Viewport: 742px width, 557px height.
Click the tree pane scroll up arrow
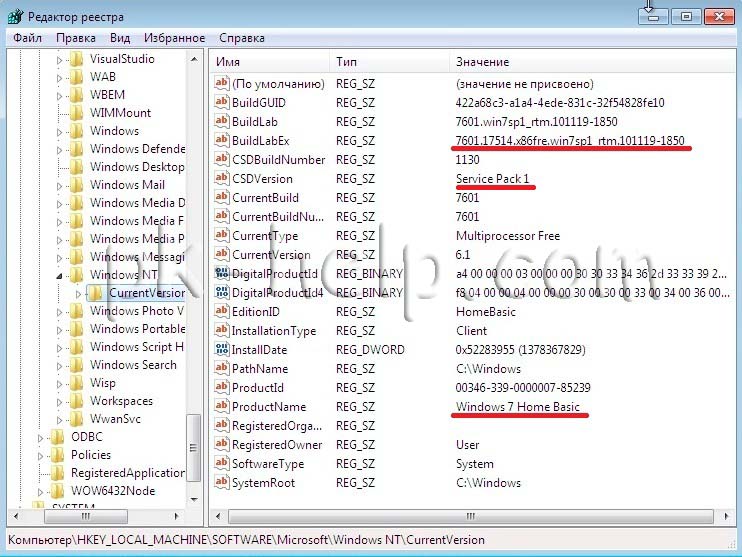coord(194,59)
